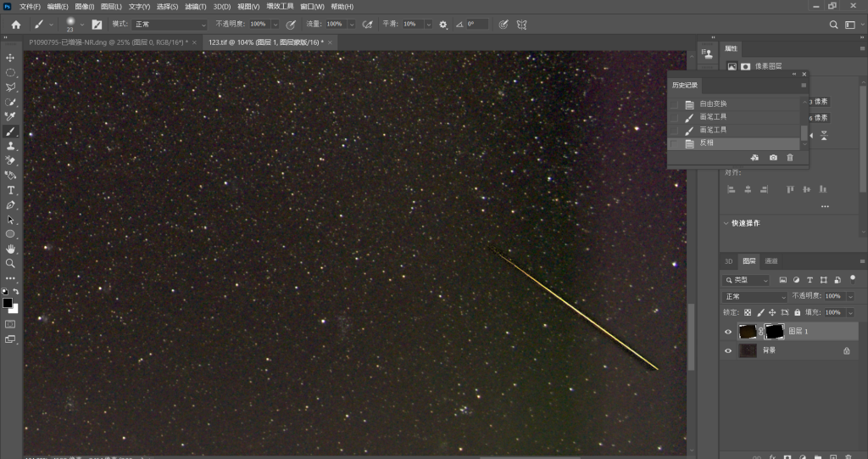
Task: Open the brush preset picker arrow
Action: point(82,25)
